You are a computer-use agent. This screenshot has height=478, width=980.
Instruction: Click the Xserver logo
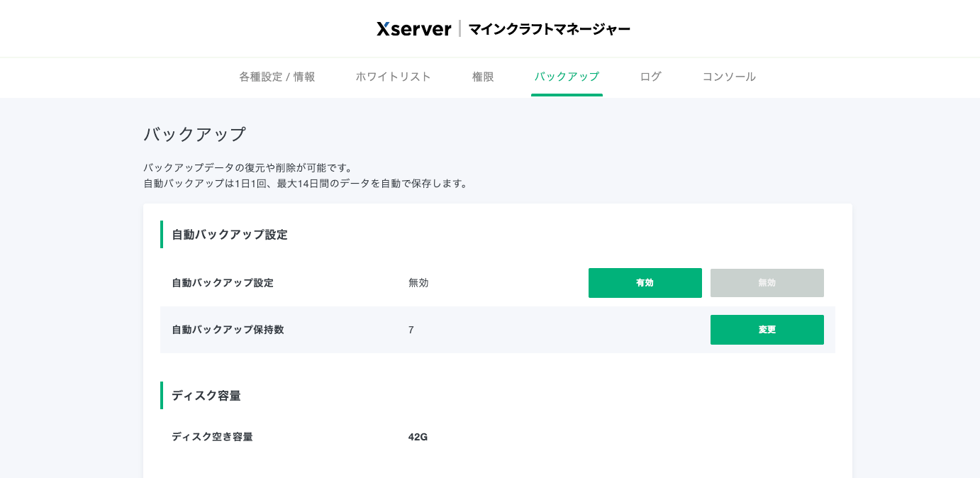pos(414,29)
